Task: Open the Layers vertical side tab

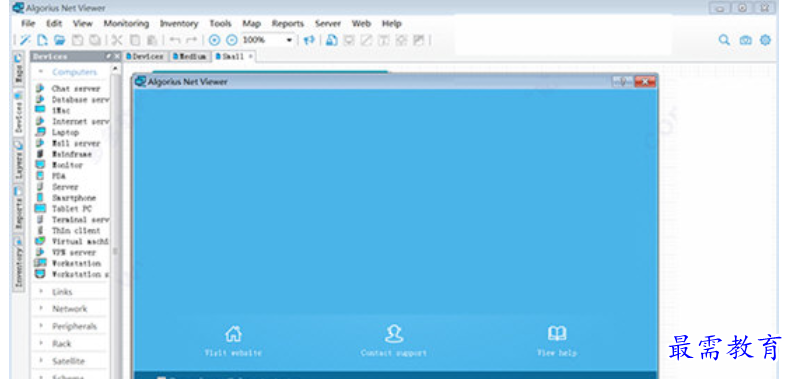Action: 18,161
